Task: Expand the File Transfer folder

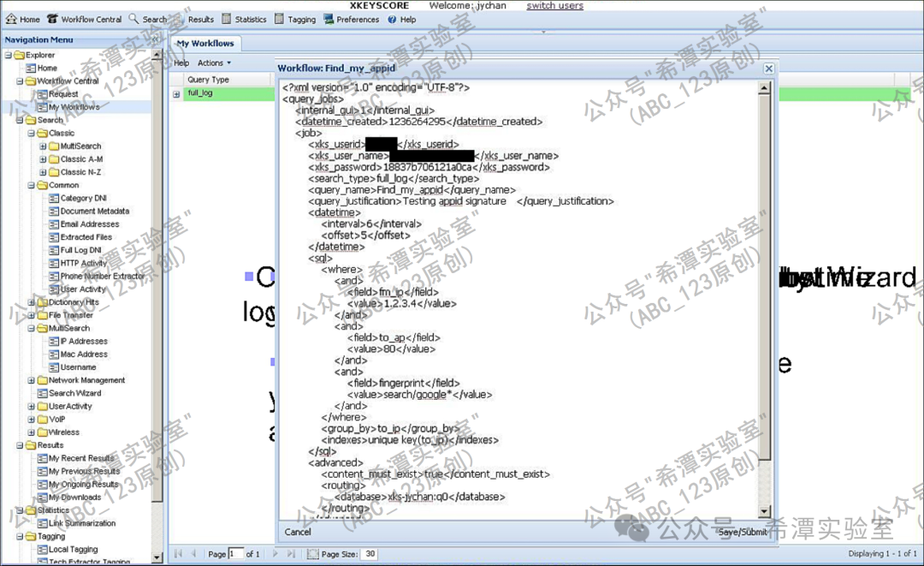Action: tap(32, 315)
